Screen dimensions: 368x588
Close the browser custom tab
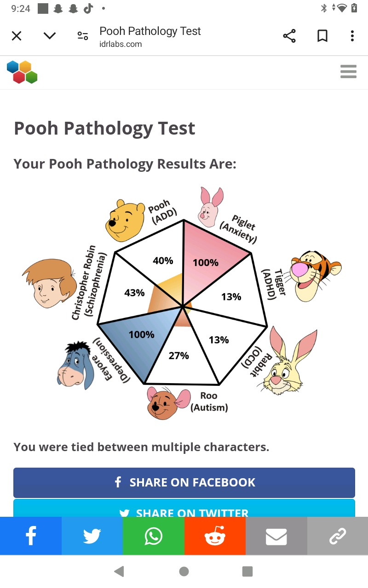17,36
